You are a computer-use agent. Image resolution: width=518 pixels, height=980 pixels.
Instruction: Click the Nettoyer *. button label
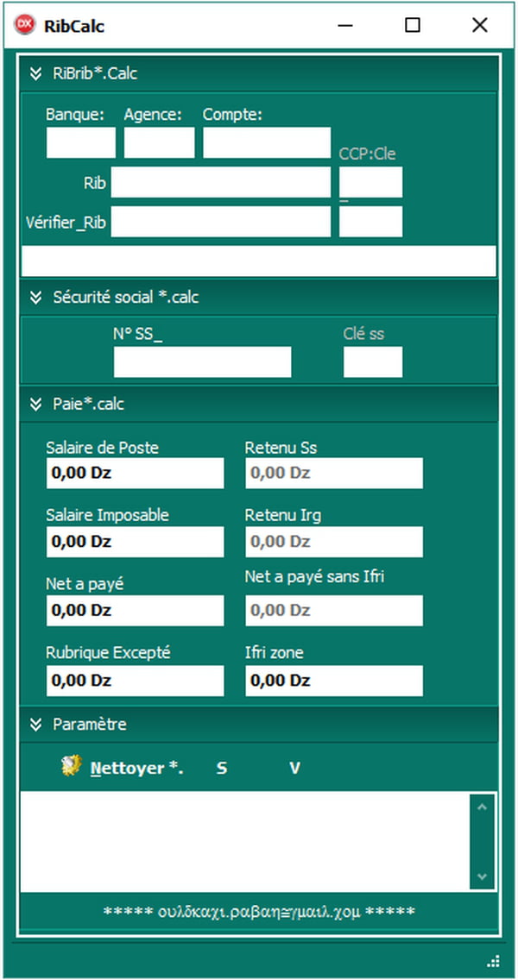click(x=137, y=768)
